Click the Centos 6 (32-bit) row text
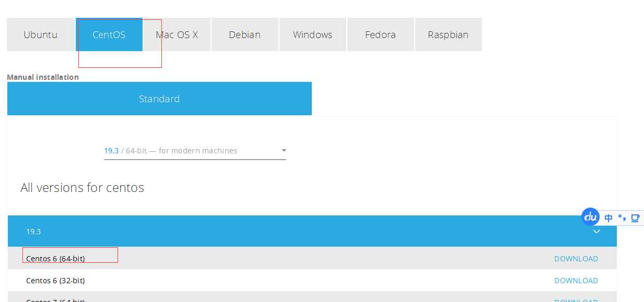Image resolution: width=644 pixels, height=302 pixels. [x=55, y=281]
